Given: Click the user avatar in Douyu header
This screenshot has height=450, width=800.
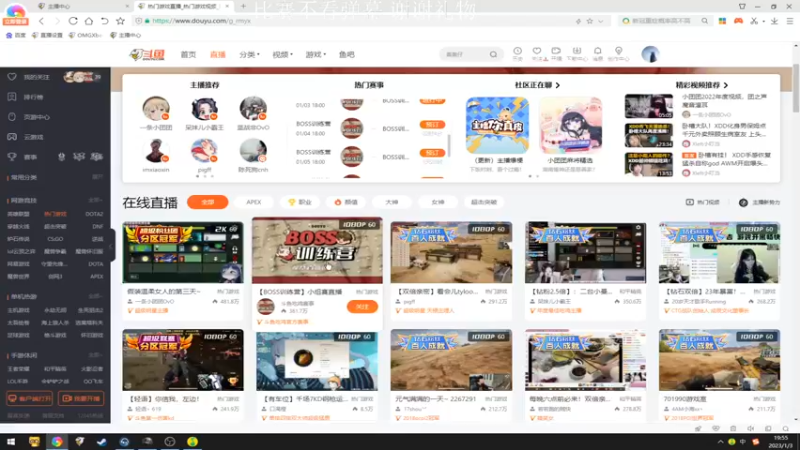Looking at the screenshot, I should tap(650, 54).
